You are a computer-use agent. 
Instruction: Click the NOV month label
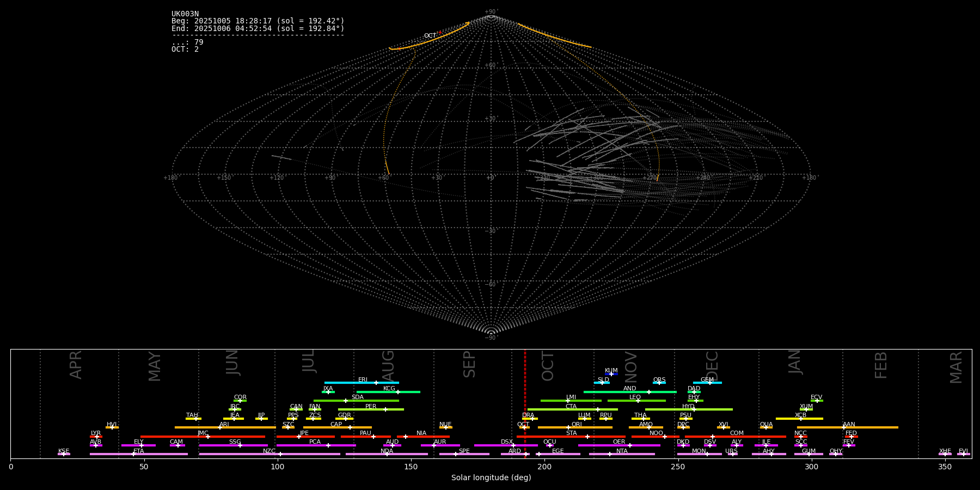(x=630, y=367)
